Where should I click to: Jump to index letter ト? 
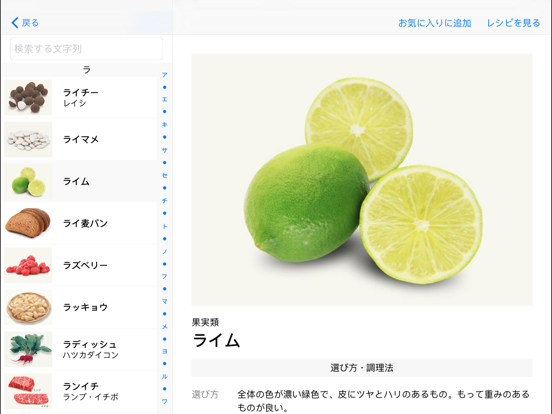pyautogui.click(x=164, y=226)
